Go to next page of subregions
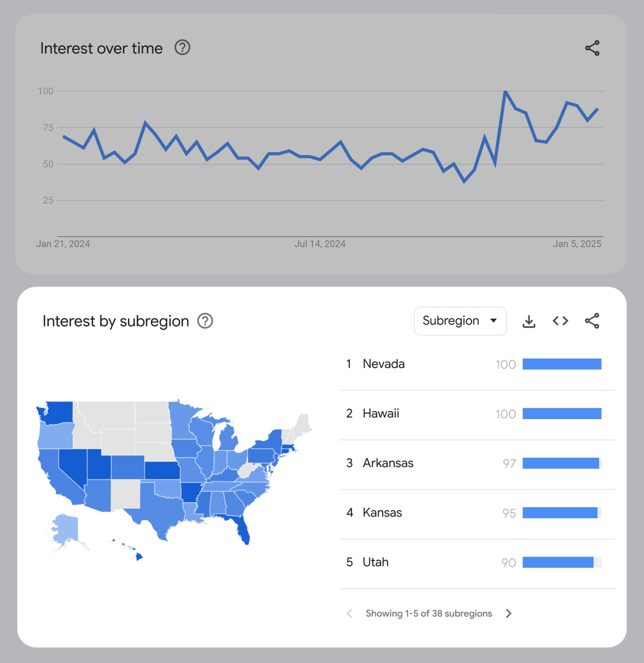The width and height of the screenshot is (644, 663). coord(508,613)
